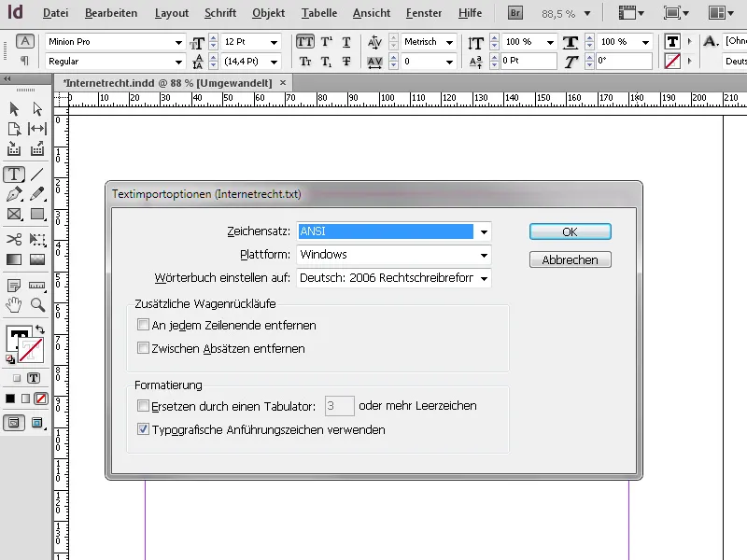
Task: Open the Wörterbuch language dropdown
Action: pos(394,278)
